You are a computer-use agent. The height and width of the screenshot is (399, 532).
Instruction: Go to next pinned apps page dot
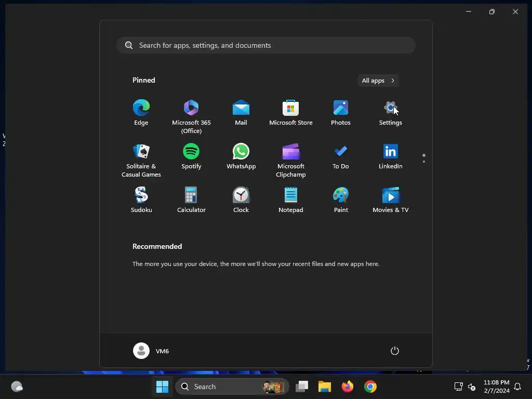(x=424, y=162)
